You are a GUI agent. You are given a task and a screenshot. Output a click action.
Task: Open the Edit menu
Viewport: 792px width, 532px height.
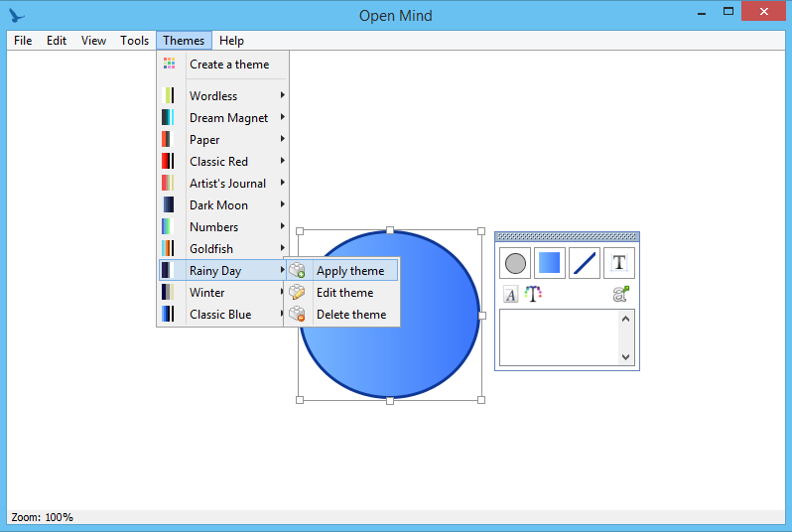(57, 41)
